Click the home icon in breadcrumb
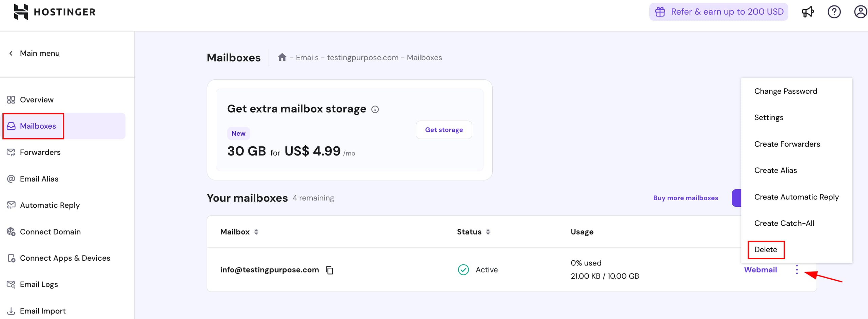The width and height of the screenshot is (868, 319). [x=282, y=57]
